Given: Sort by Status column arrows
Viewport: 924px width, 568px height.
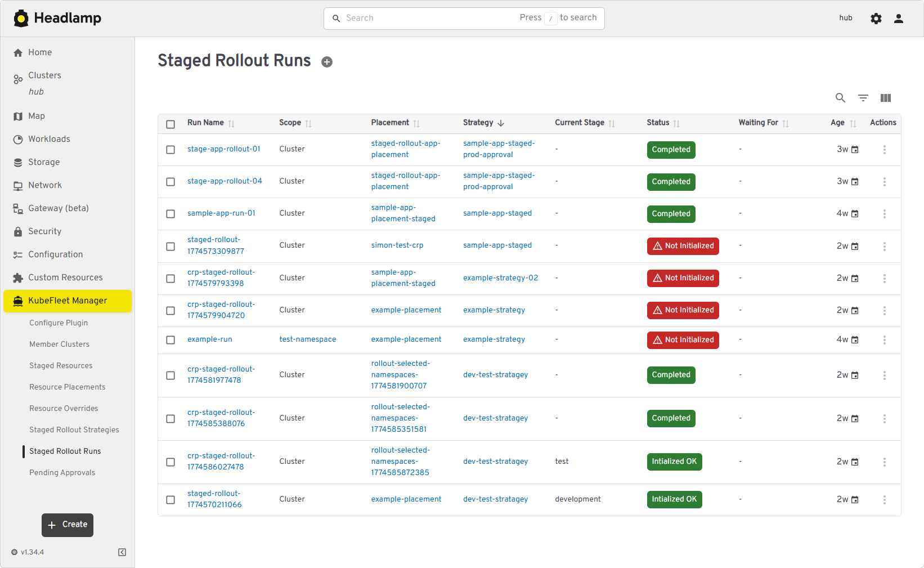Looking at the screenshot, I should [x=676, y=123].
